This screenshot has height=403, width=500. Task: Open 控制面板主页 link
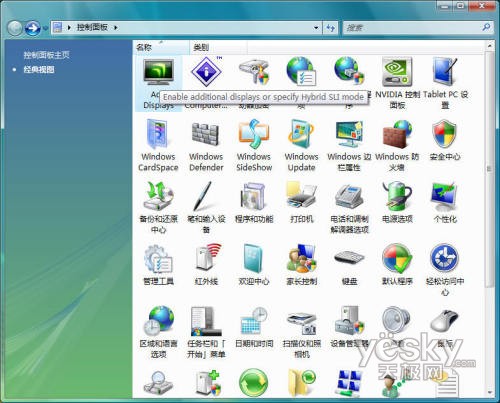46,55
